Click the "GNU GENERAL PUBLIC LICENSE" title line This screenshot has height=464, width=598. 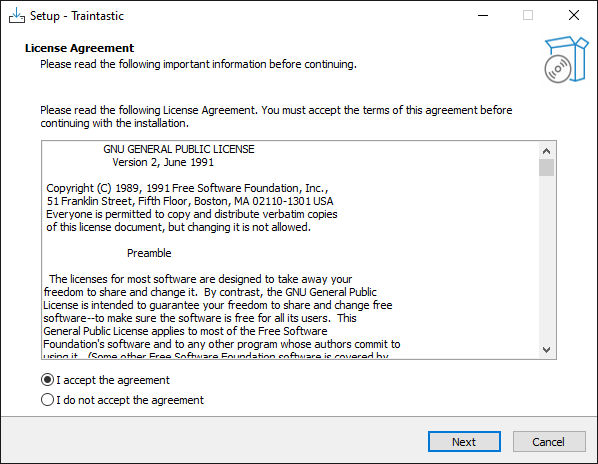point(179,149)
